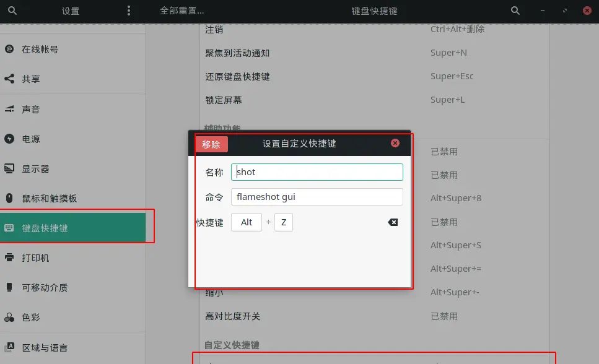Click the Super+Esc shortcut value
This screenshot has height=364, width=599.
click(452, 76)
